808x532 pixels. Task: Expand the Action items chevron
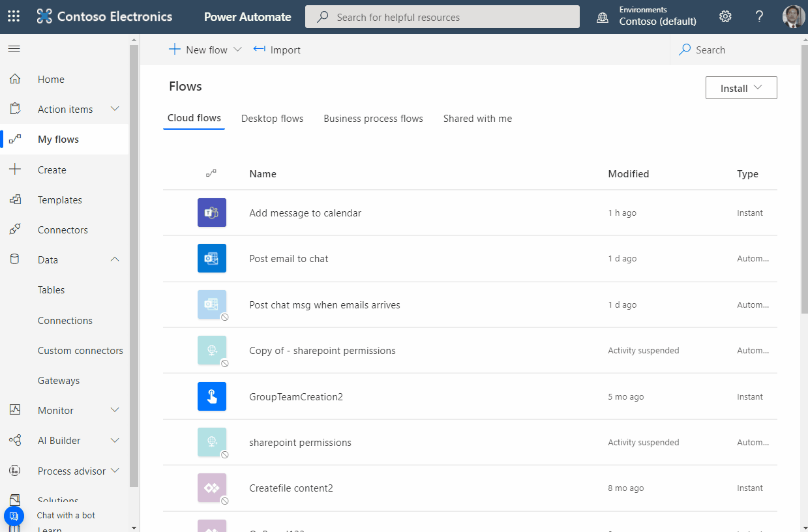pos(115,109)
